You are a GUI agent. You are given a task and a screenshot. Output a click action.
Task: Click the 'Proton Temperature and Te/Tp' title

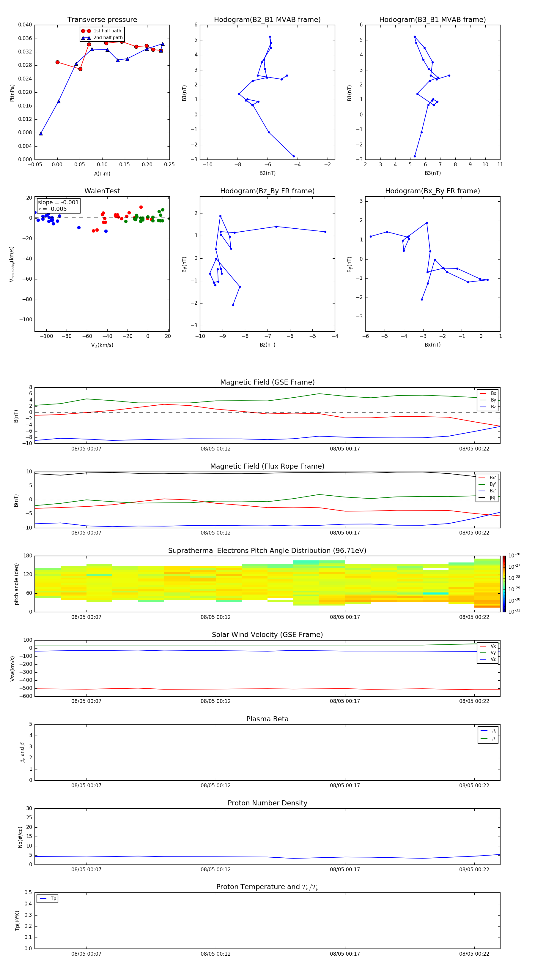pyautogui.click(x=267, y=887)
